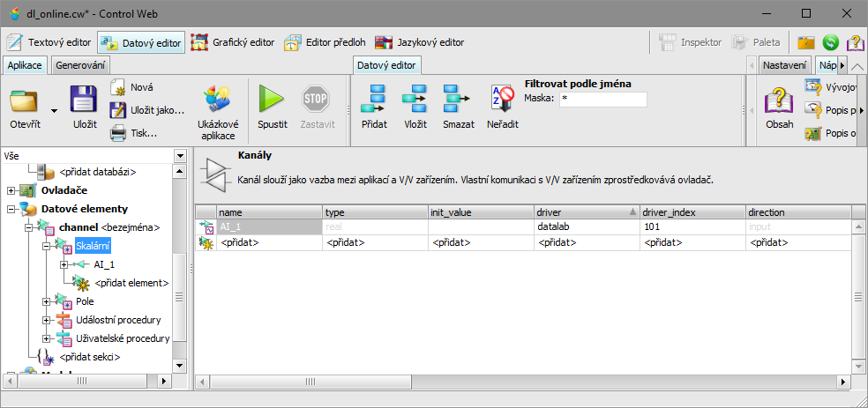This screenshot has width=868, height=408.
Task: Click the Maska filter input field
Action: click(x=602, y=99)
